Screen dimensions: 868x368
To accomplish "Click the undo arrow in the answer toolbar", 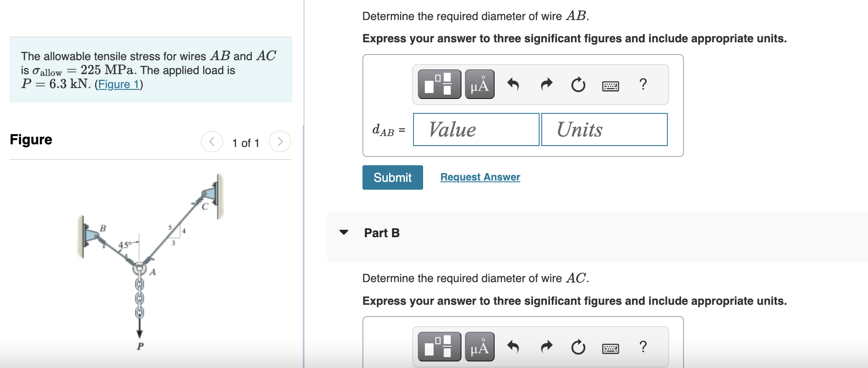I will 513,85.
